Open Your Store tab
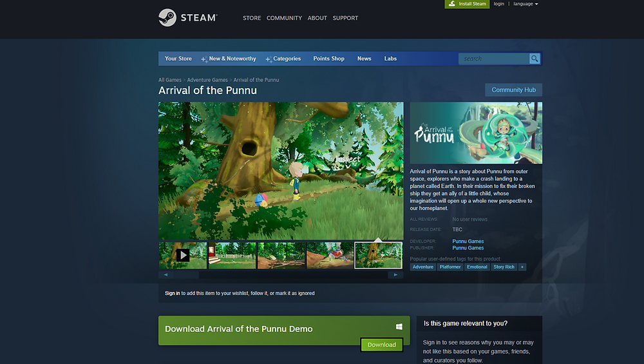Screen dimensions: 644x364 [178, 59]
